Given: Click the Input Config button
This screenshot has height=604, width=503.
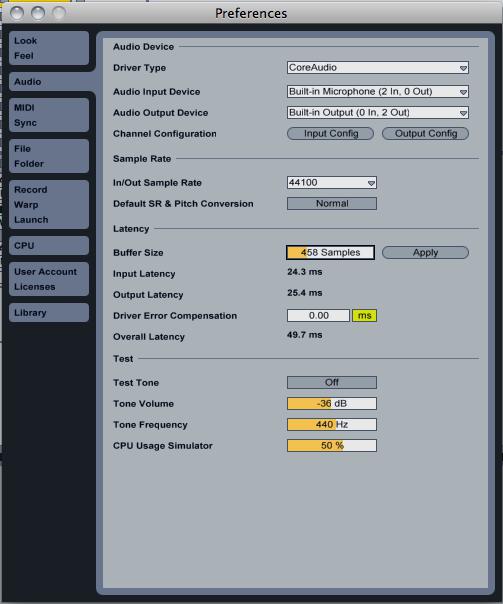Looking at the screenshot, I should (x=330, y=134).
